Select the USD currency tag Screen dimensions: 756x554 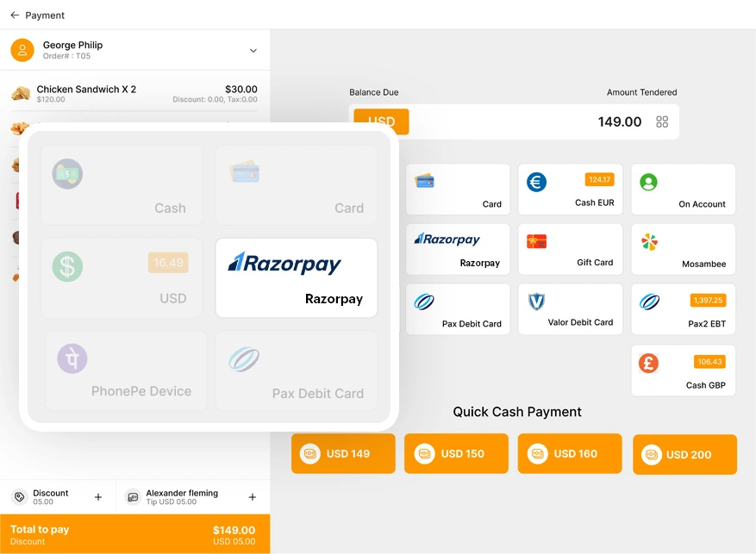point(381,121)
